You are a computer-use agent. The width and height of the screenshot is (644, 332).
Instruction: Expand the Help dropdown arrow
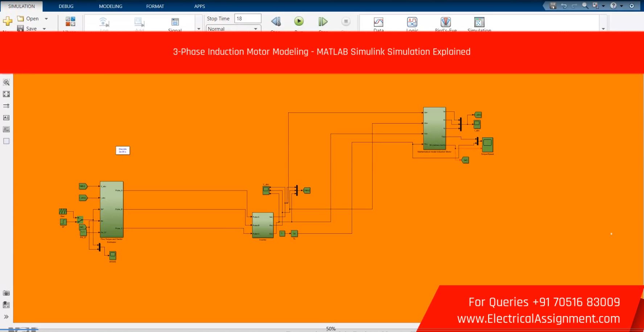click(622, 6)
